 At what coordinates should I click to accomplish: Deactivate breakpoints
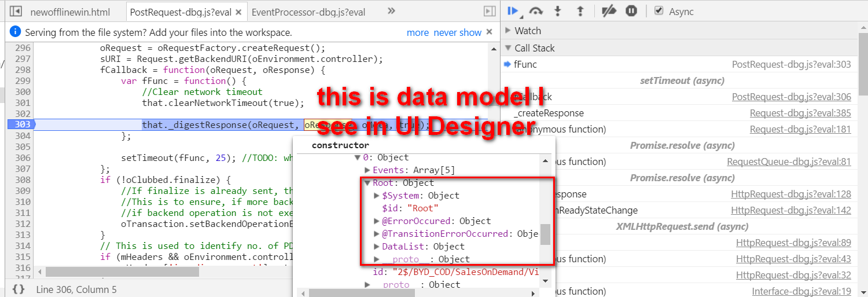coord(609,11)
